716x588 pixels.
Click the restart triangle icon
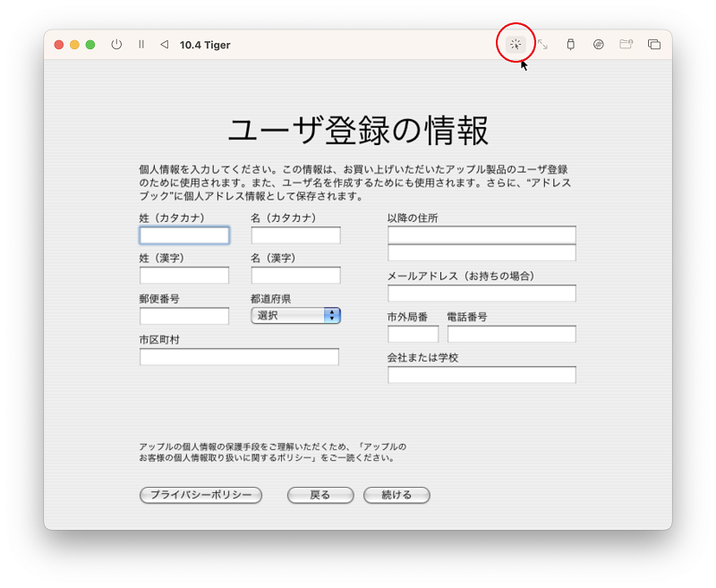pyautogui.click(x=165, y=44)
